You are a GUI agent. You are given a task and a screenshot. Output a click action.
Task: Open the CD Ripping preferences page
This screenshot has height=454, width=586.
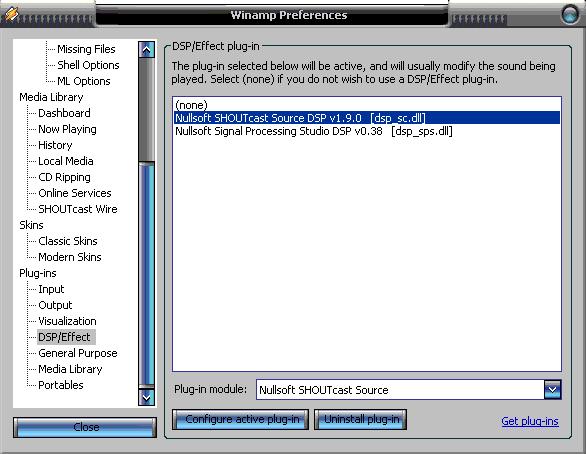(x=64, y=177)
